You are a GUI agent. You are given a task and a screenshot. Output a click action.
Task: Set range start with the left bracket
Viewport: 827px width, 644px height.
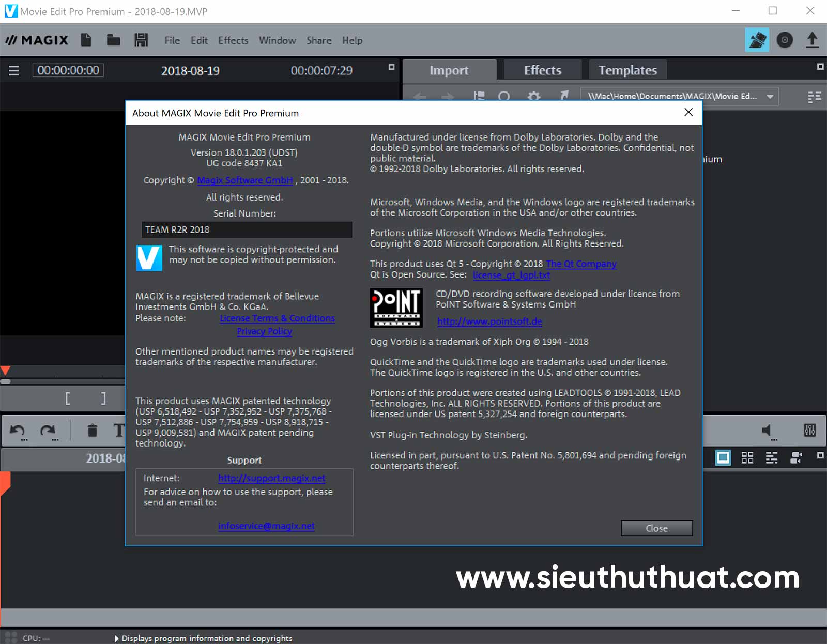pos(68,398)
